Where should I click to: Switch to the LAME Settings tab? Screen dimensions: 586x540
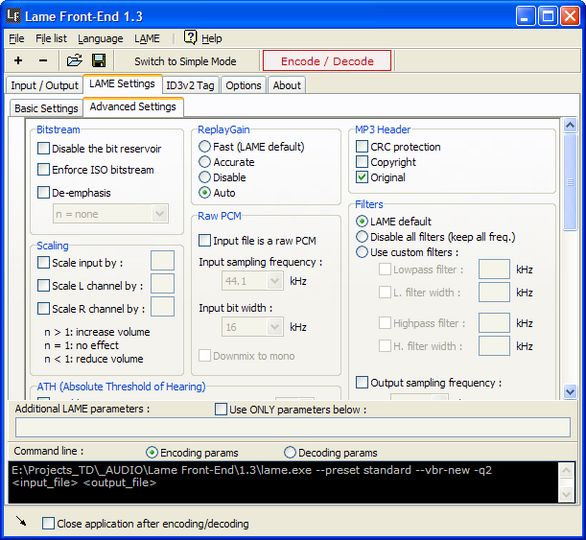click(x=122, y=84)
